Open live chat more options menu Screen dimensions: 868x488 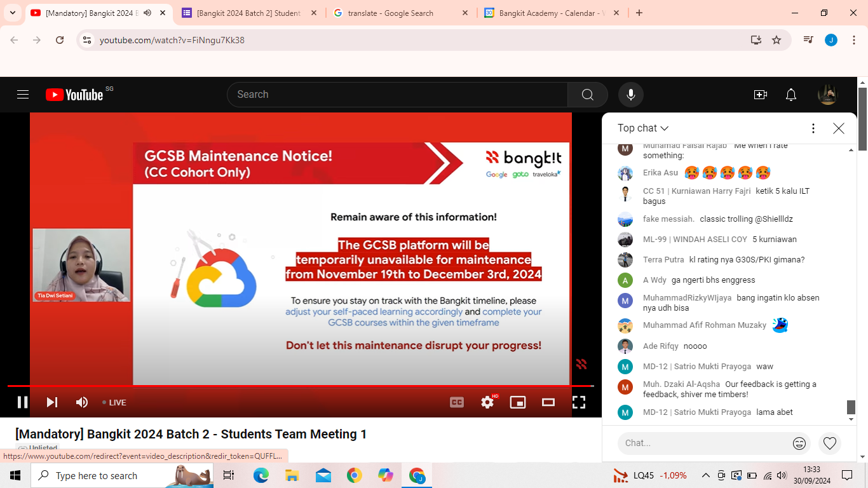(813, 128)
